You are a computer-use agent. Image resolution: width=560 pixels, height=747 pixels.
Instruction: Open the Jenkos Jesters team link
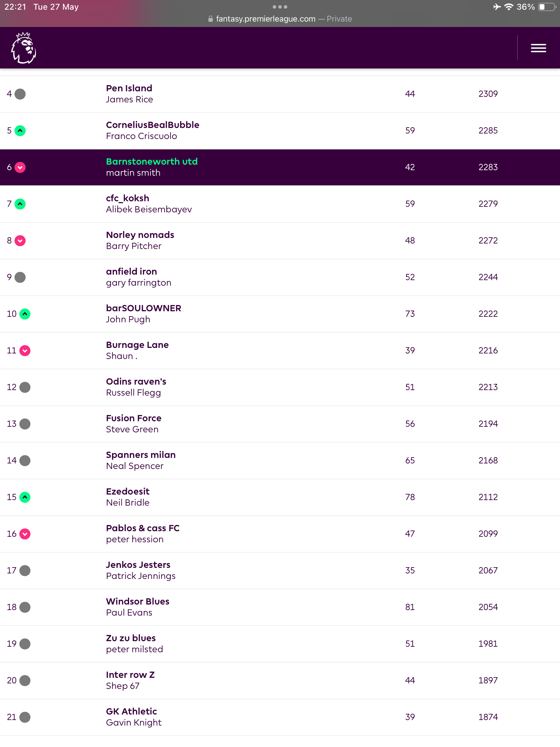click(x=138, y=565)
